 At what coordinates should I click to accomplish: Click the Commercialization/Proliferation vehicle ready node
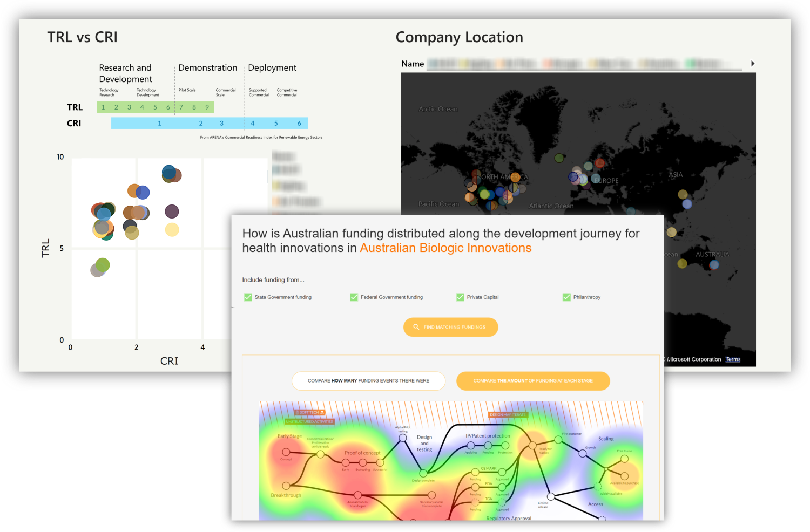pyautogui.click(x=320, y=454)
